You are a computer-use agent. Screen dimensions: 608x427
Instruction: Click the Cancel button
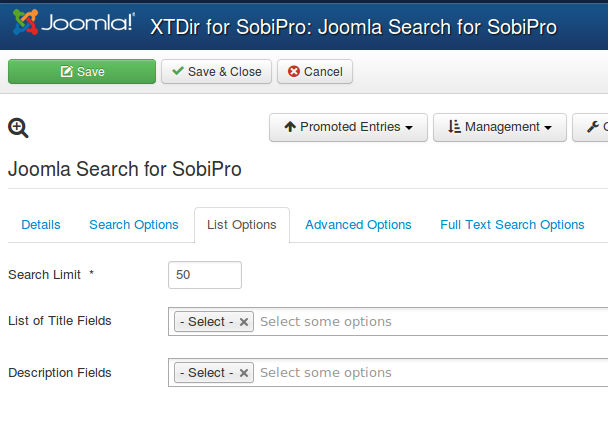pyautogui.click(x=315, y=71)
